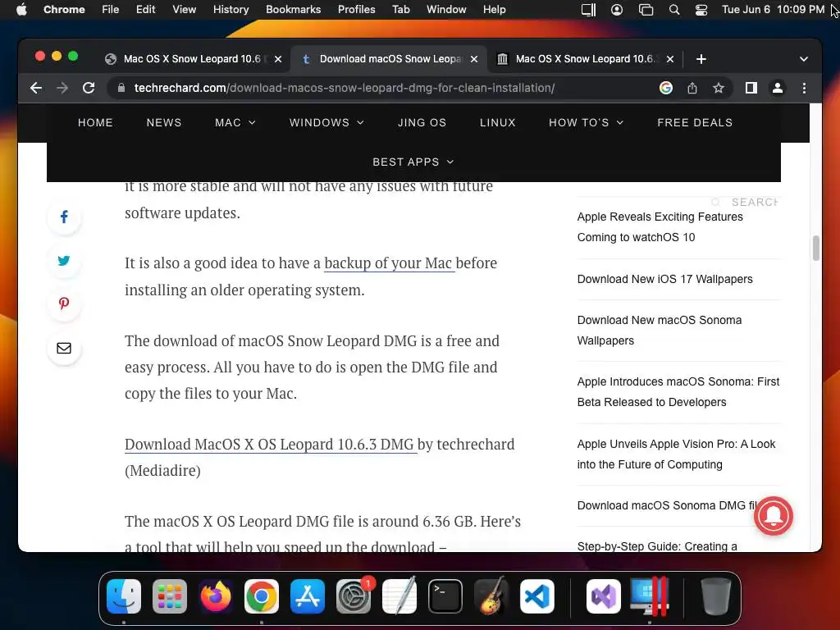Viewport: 840px width, 630px height.
Task: Open Chrome side panel icon
Action: tap(751, 88)
